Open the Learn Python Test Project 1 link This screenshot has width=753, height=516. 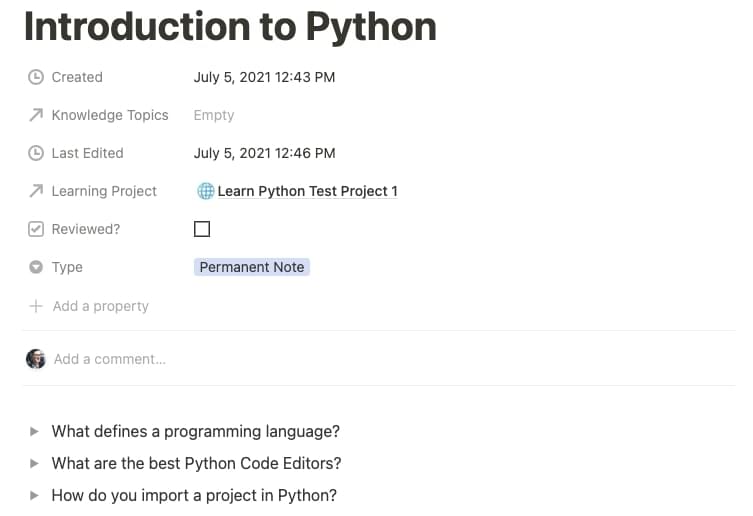(307, 191)
